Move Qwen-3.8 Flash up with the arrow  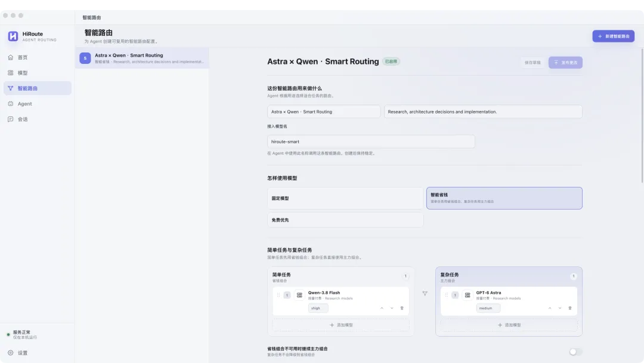[382, 308]
